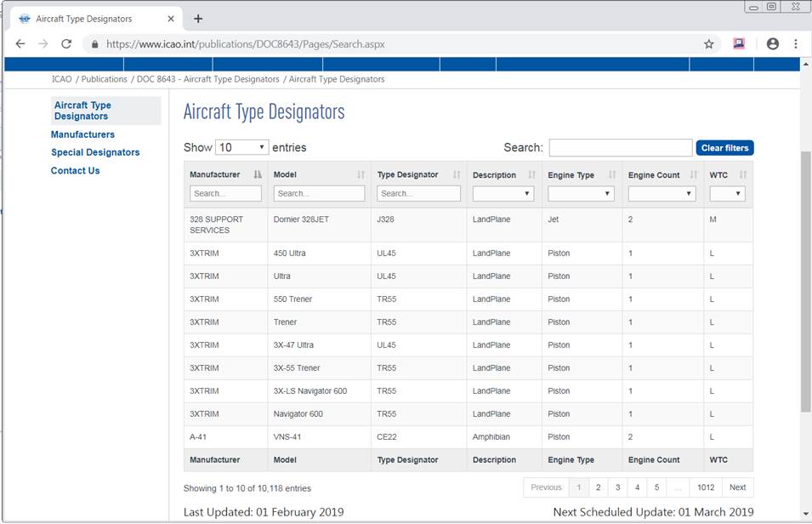Viewport: 812px width, 524px height.
Task: Reload the current page
Action: pyautogui.click(x=65, y=43)
